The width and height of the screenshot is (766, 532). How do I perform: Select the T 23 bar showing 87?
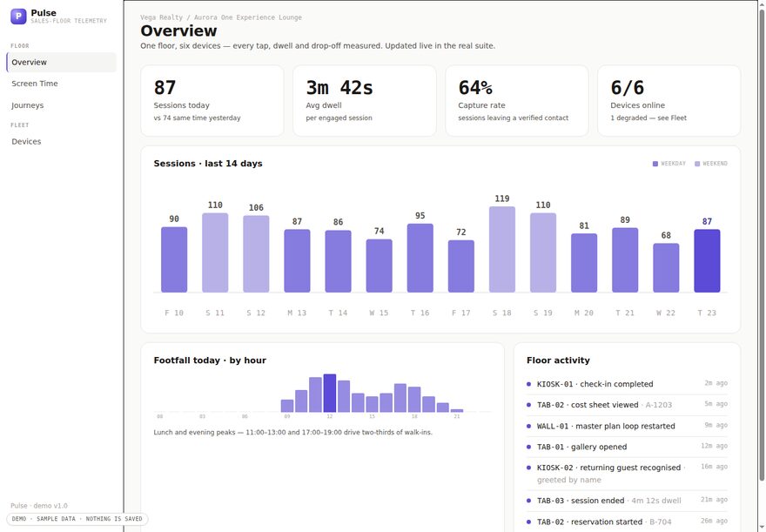pos(707,261)
